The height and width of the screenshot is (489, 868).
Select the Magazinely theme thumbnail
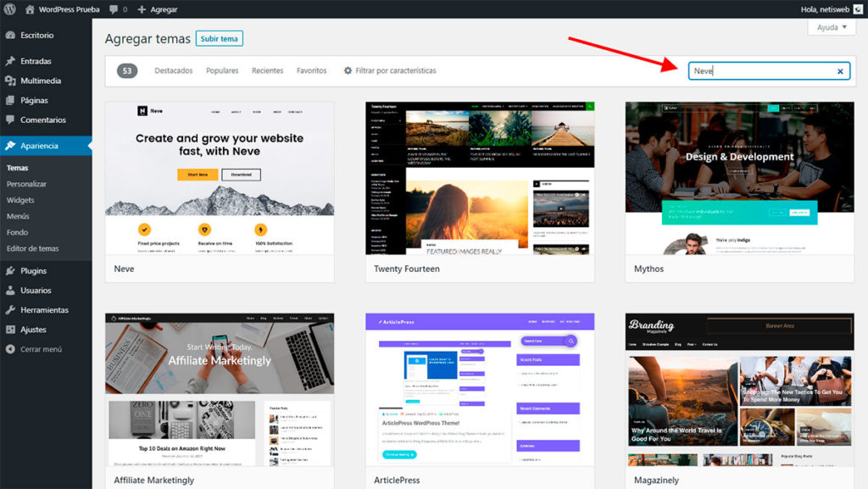point(739,390)
